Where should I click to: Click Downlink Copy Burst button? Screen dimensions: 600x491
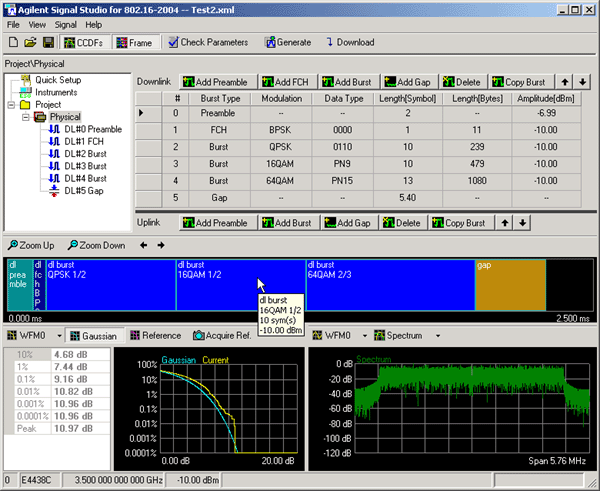[520, 82]
